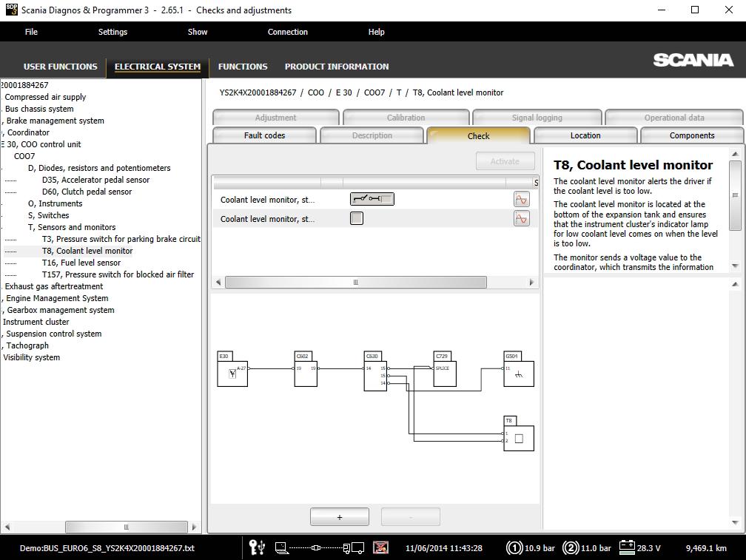The width and height of the screenshot is (746, 560).
Task: Select D60, Clutch pedal sensor
Action: point(87,192)
